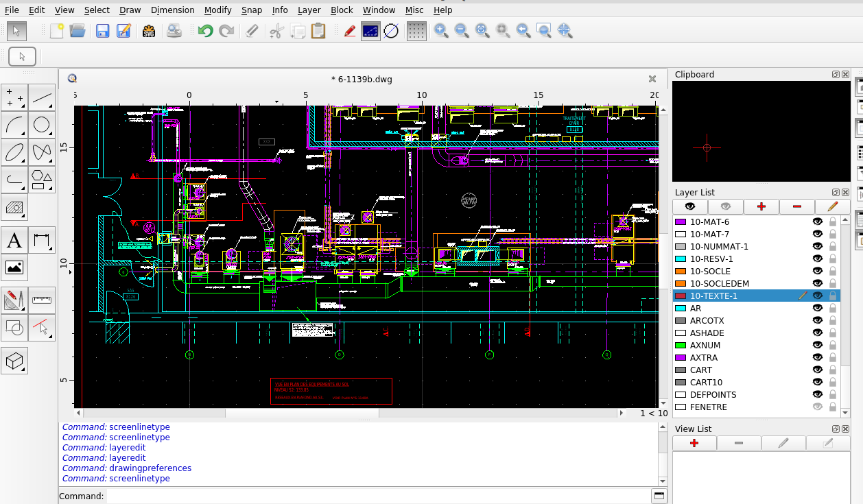Select the pointer tool in top toolbar
Viewport: 863px width, 504px height.
pyautogui.click(x=16, y=31)
